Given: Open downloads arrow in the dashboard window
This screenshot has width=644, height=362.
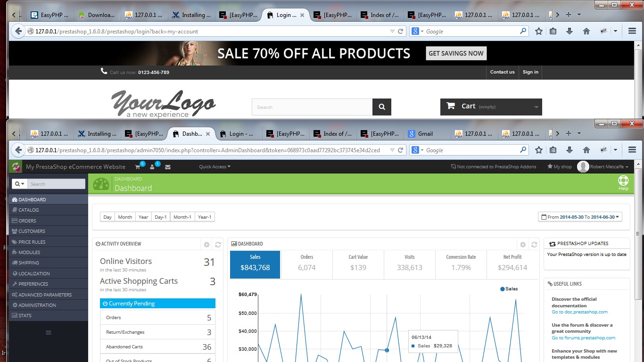Looking at the screenshot, I should coord(570,150).
